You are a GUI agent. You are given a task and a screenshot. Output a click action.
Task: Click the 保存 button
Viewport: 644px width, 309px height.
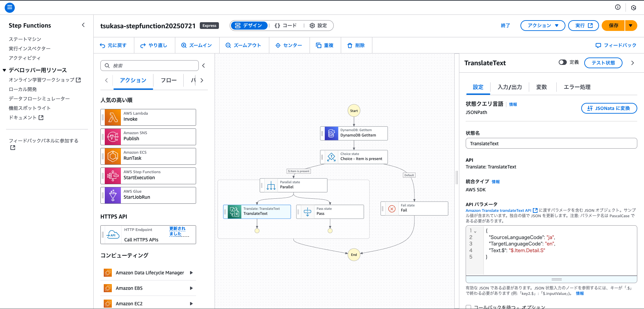click(x=613, y=26)
